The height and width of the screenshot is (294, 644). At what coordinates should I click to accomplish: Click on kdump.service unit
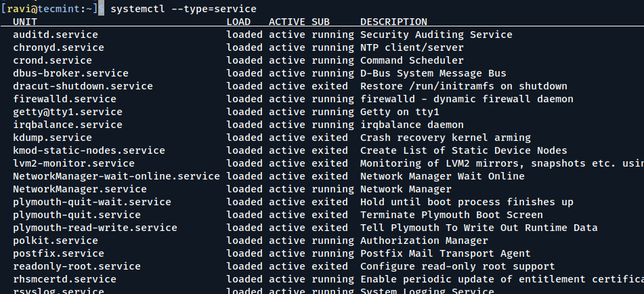[x=52, y=138]
